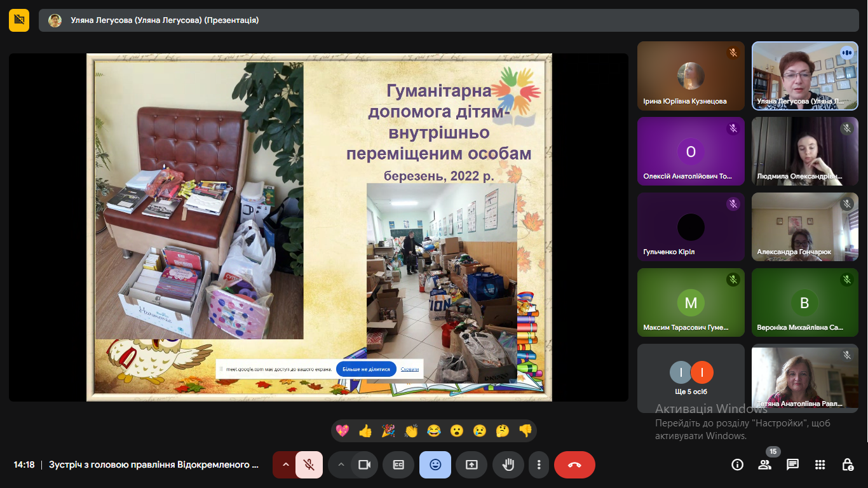The image size is (868, 488).
Task: Click the 14:18 time display
Action: [24, 464]
